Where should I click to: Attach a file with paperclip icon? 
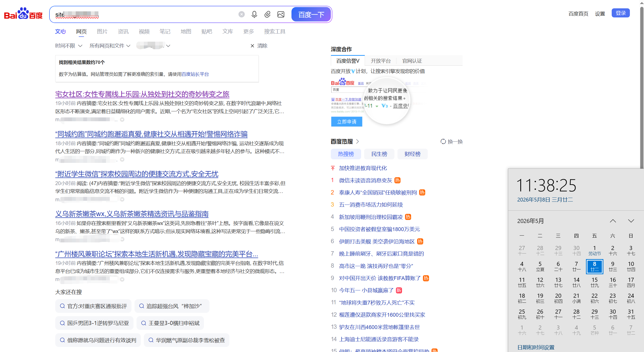pyautogui.click(x=267, y=14)
